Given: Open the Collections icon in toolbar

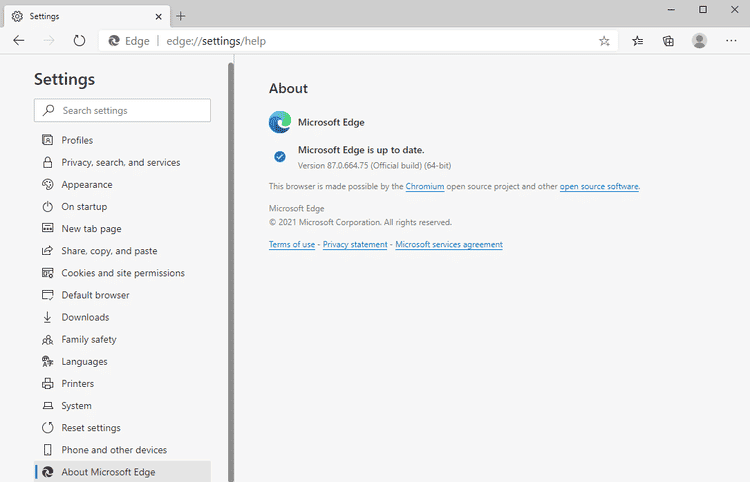Looking at the screenshot, I should point(668,41).
